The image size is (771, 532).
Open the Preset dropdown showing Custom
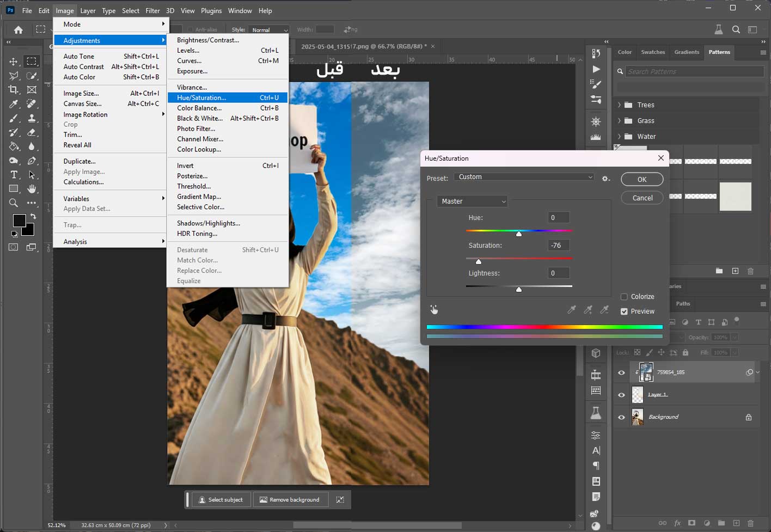(x=524, y=177)
